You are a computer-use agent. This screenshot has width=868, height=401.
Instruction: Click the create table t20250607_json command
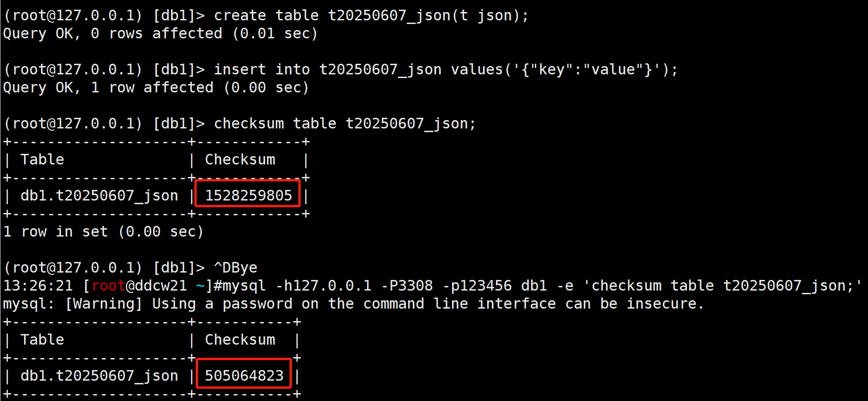pos(371,16)
